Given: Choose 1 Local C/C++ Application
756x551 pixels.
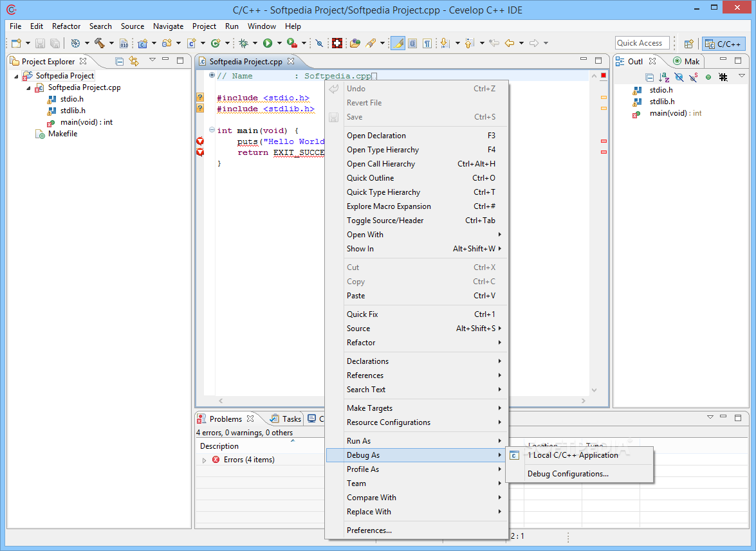Looking at the screenshot, I should coord(580,455).
